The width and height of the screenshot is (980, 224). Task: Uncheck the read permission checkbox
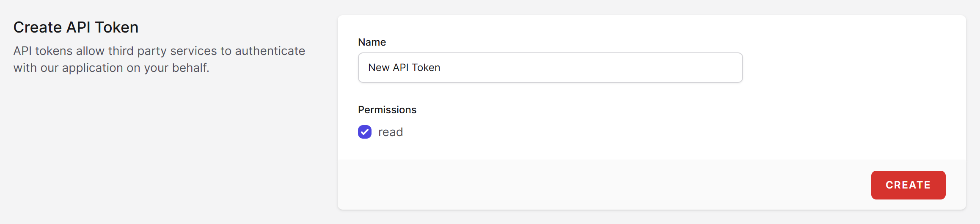(x=364, y=132)
